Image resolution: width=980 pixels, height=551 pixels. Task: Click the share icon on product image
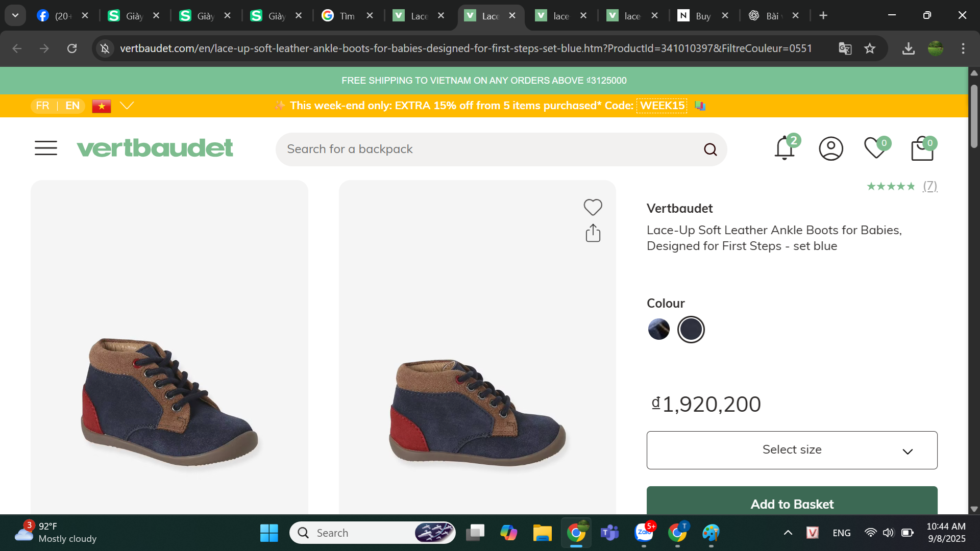tap(593, 233)
